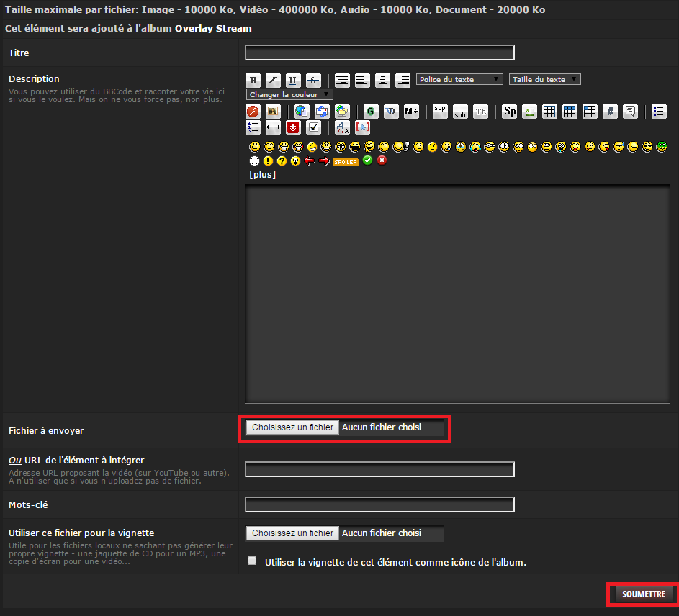The image size is (679, 616).
Task: Enable using thumbnail as album icon
Action: [252, 561]
